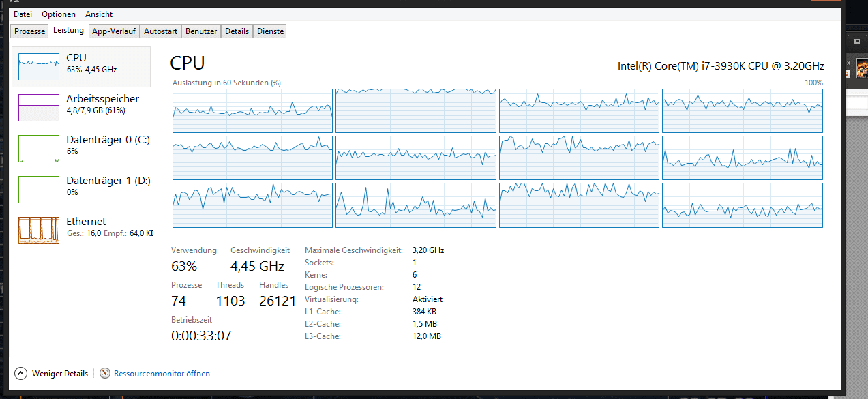Image resolution: width=868 pixels, height=399 pixels.
Task: Select the CPU mini graph thumbnail
Action: tap(39, 67)
